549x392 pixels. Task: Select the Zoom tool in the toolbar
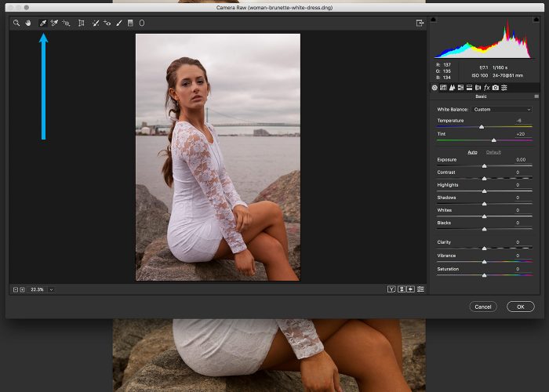pos(16,24)
